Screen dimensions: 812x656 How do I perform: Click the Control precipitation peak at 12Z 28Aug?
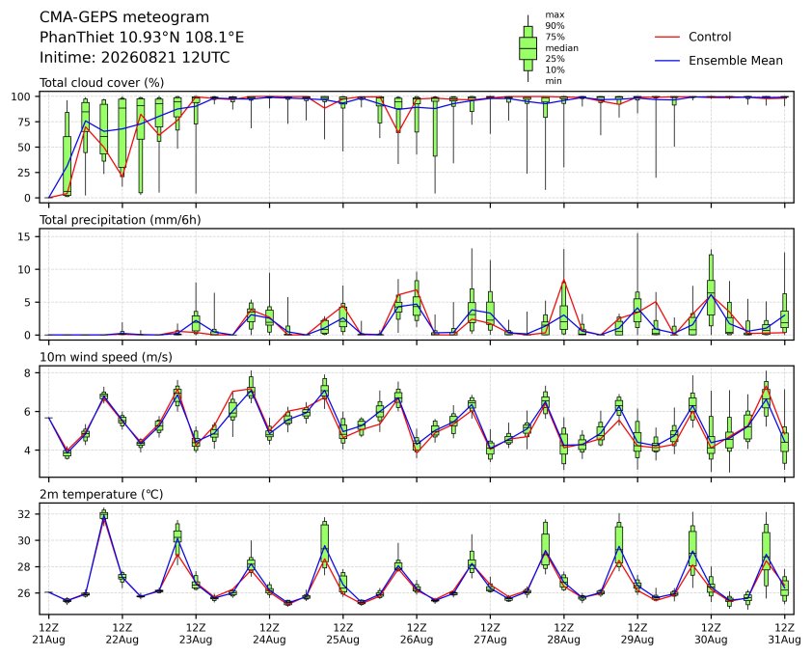pyautogui.click(x=563, y=281)
